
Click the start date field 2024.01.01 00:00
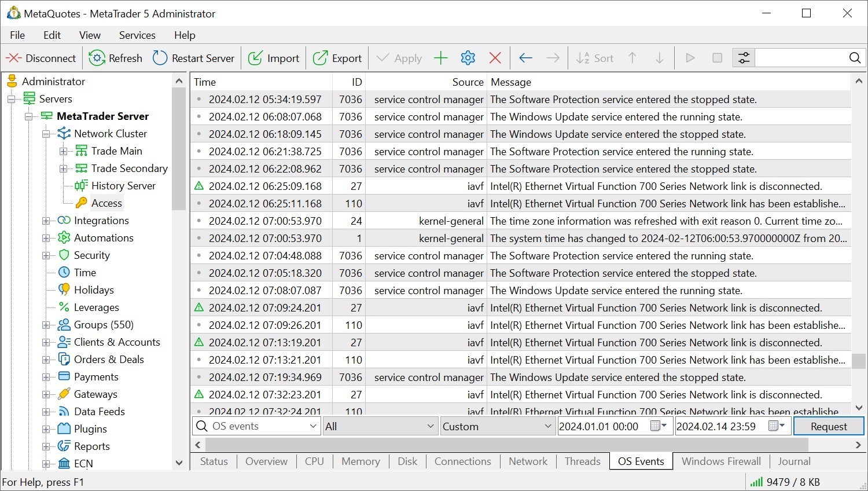(602, 427)
